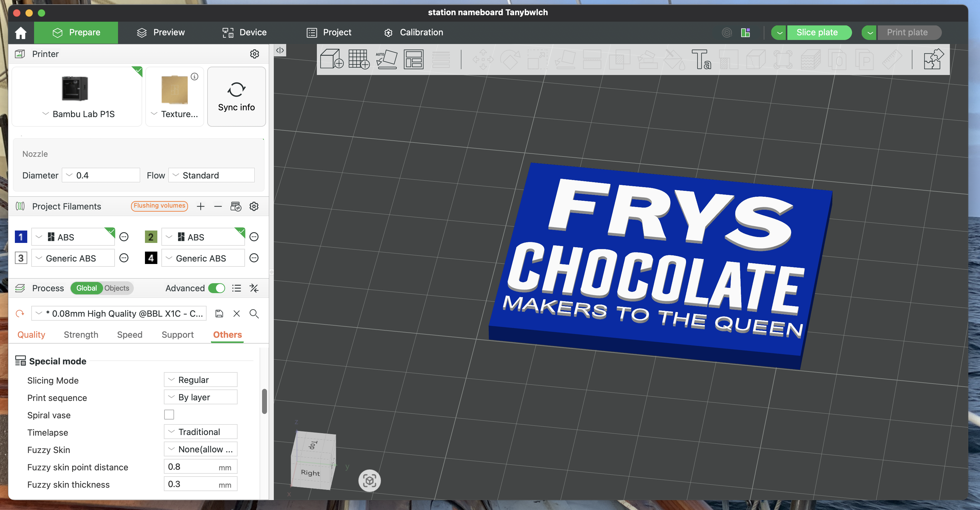Open the Fuzzy Skin dropdown
This screenshot has height=510, width=980.
click(x=200, y=449)
